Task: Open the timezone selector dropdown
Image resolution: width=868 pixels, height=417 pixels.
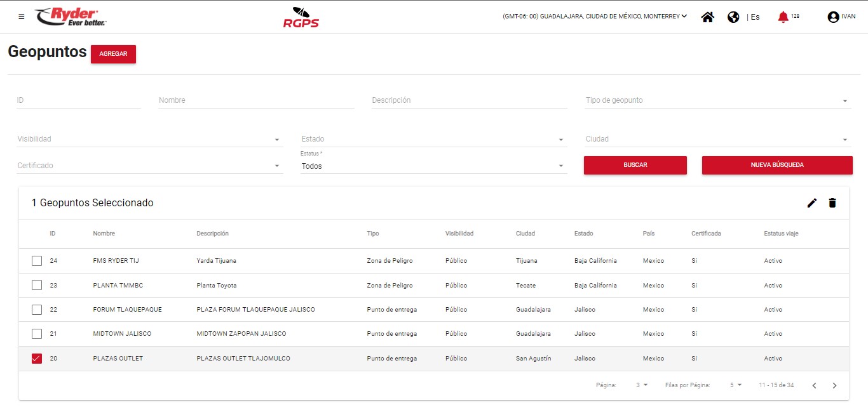Action: pyautogui.click(x=595, y=17)
